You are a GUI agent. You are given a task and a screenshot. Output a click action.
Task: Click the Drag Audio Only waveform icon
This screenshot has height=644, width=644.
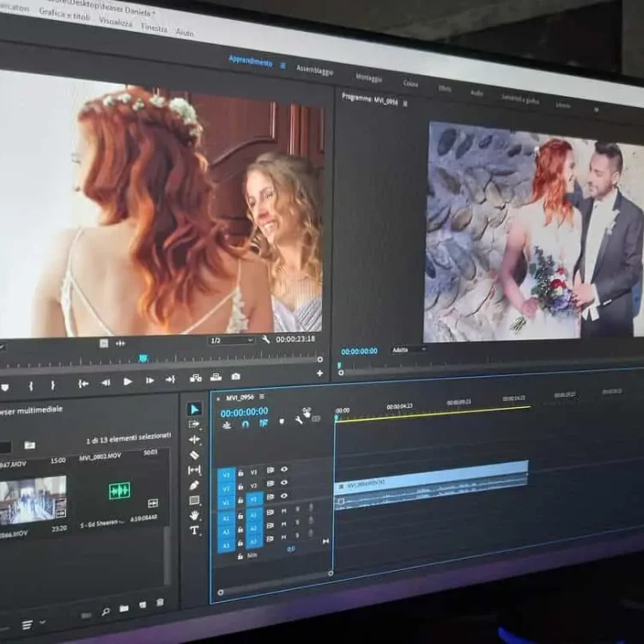(x=120, y=343)
